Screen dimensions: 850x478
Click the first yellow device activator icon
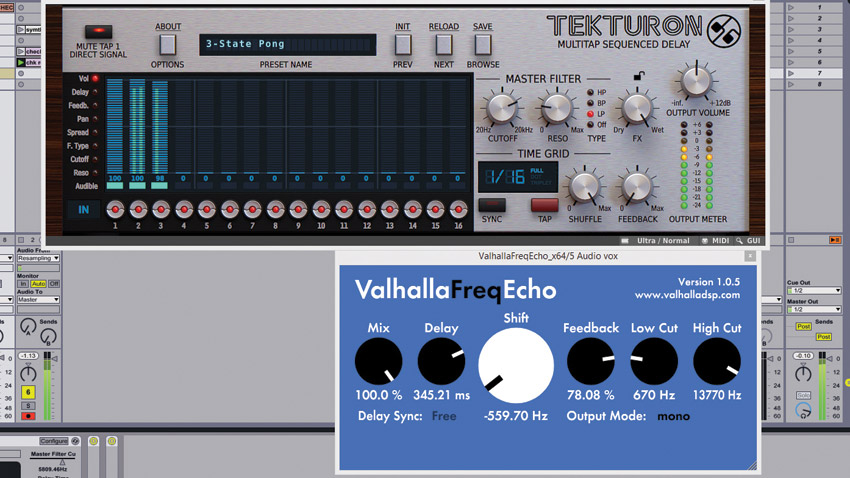click(93, 441)
